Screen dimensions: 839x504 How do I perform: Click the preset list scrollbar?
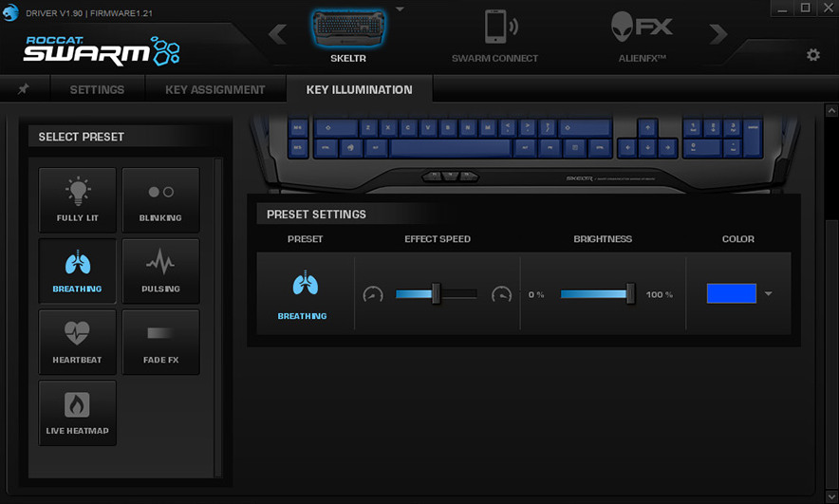(x=217, y=317)
